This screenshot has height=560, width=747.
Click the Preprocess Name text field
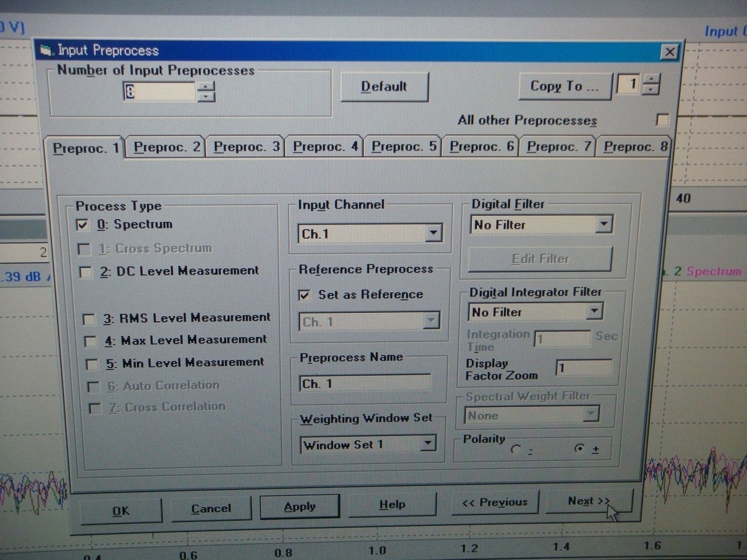[365, 384]
